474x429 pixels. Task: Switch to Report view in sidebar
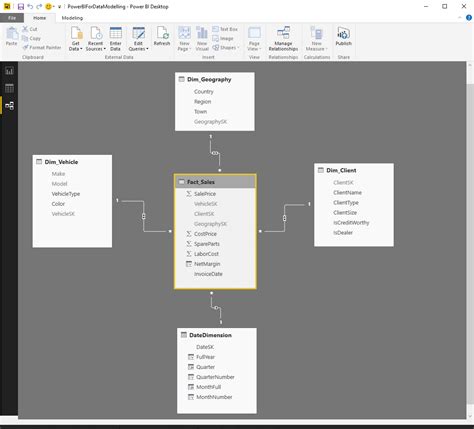coord(9,71)
